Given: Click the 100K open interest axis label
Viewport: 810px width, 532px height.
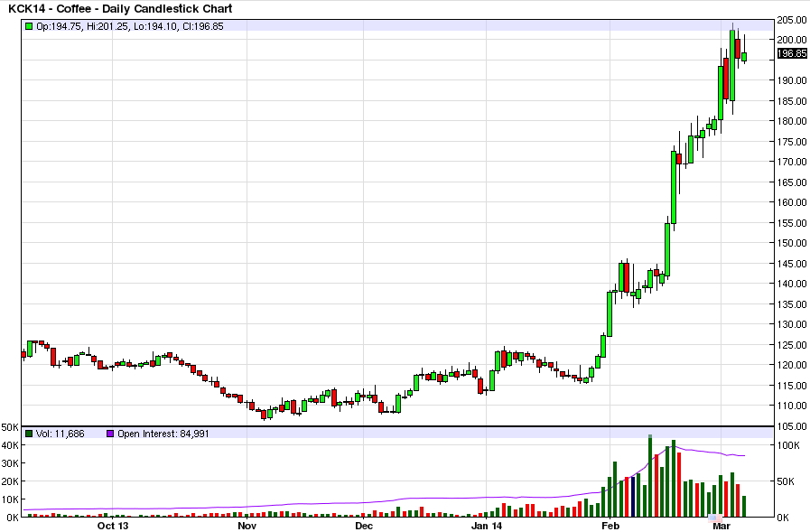Looking at the screenshot, I should tap(788, 446).
